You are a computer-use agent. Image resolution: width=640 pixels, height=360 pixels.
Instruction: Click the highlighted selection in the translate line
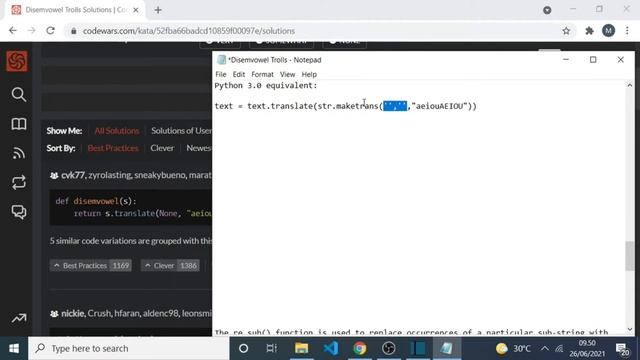[395, 106]
